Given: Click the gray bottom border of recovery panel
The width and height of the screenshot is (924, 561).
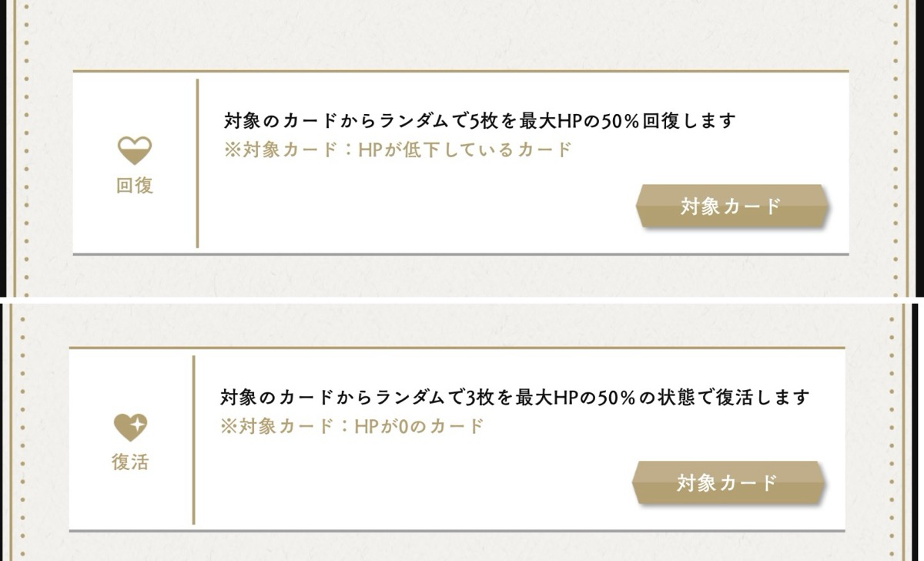Looking at the screenshot, I should tap(460, 254).
